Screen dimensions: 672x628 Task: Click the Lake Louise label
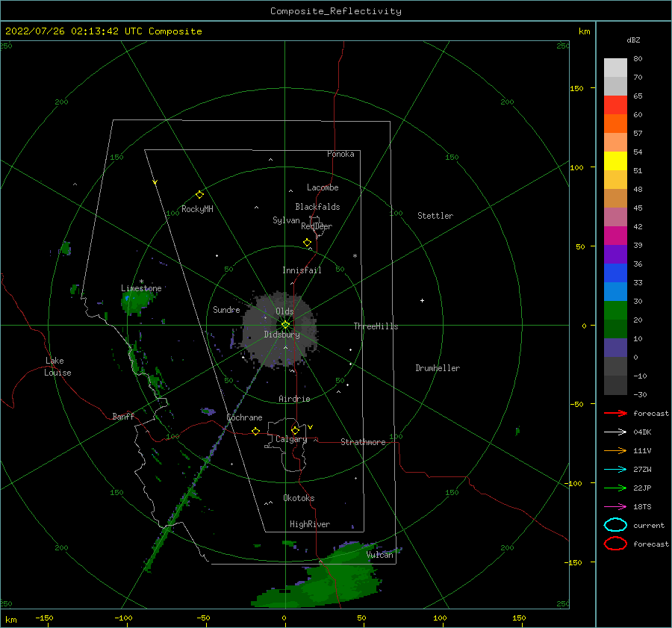coord(57,367)
